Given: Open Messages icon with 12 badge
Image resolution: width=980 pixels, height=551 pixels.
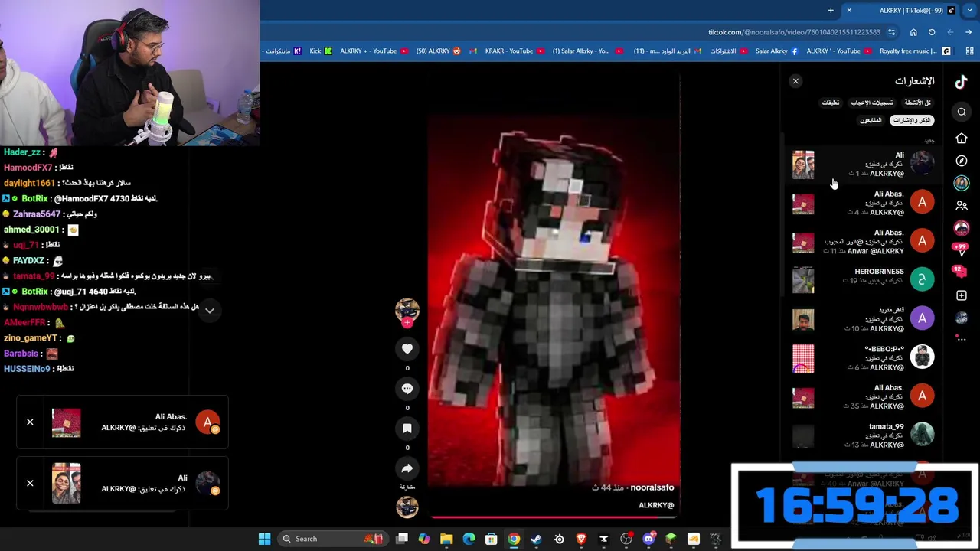Looking at the screenshot, I should (x=961, y=272).
